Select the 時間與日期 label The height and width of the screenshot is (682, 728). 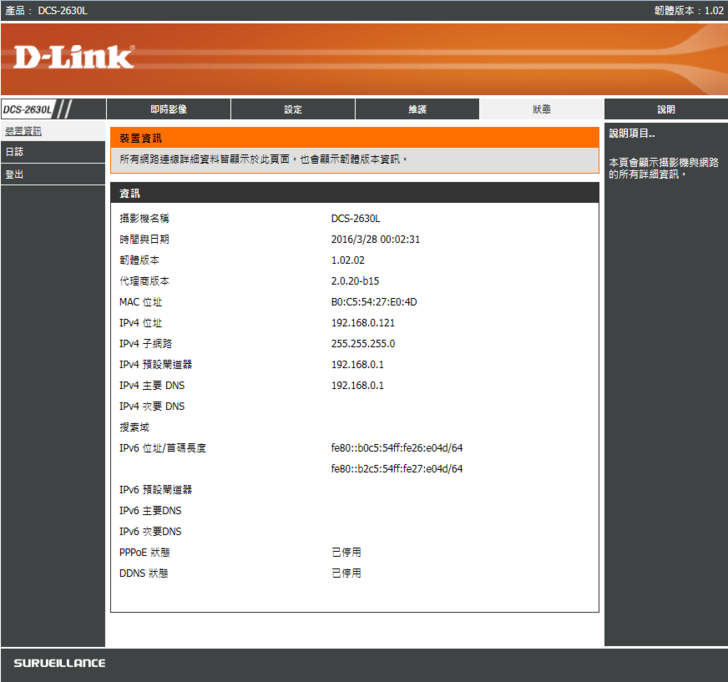click(144, 239)
